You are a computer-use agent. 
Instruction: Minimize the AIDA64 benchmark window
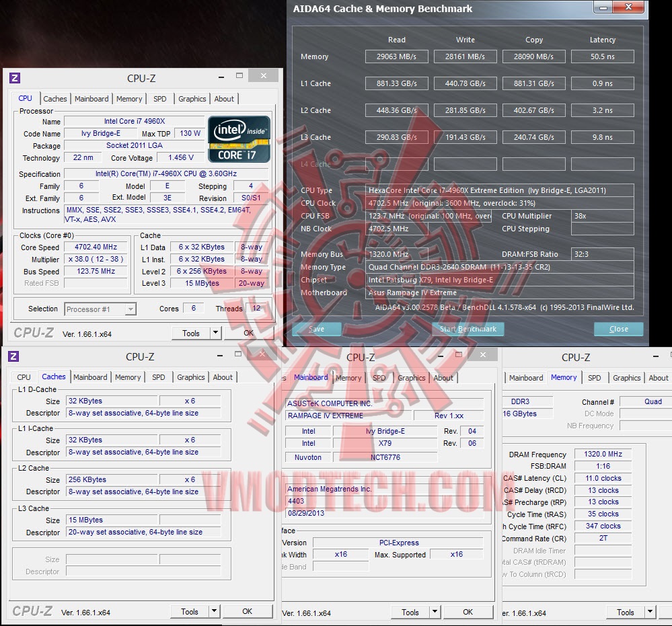[603, 7]
